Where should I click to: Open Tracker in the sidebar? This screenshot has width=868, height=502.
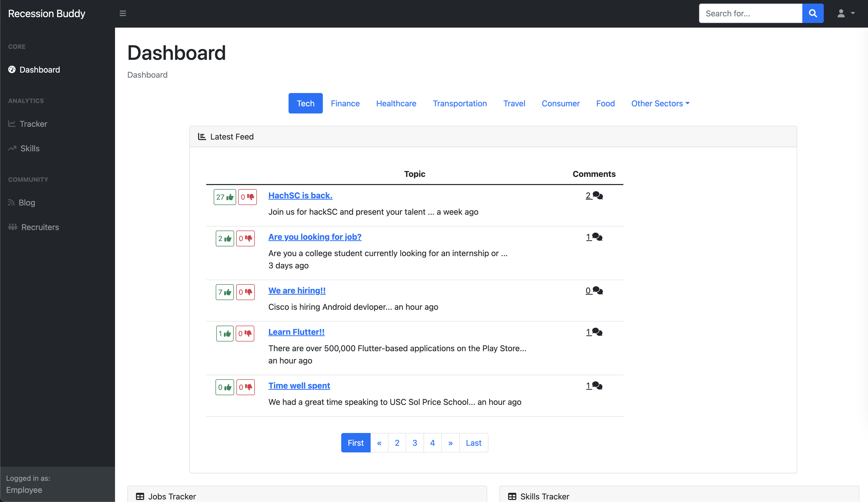click(33, 124)
